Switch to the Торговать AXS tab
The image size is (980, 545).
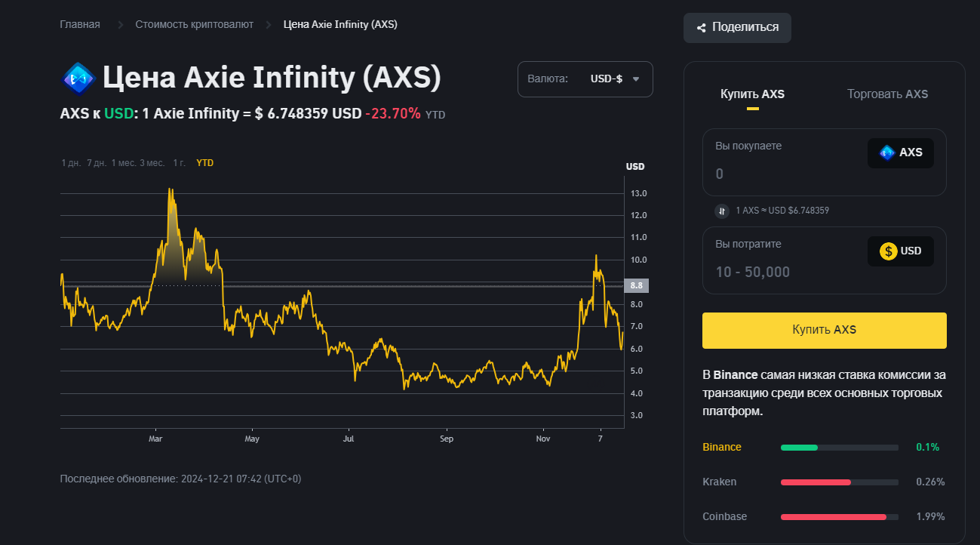point(887,94)
